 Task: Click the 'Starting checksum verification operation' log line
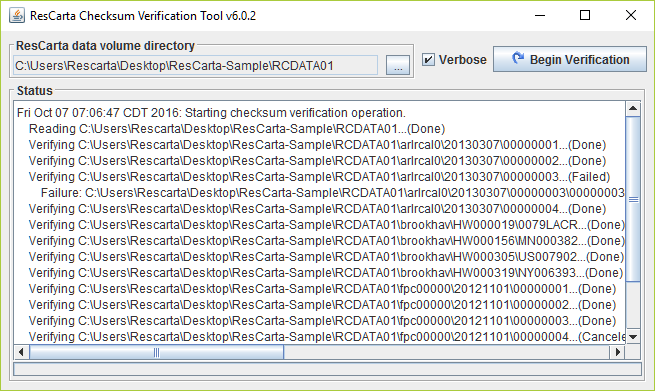coord(211,113)
